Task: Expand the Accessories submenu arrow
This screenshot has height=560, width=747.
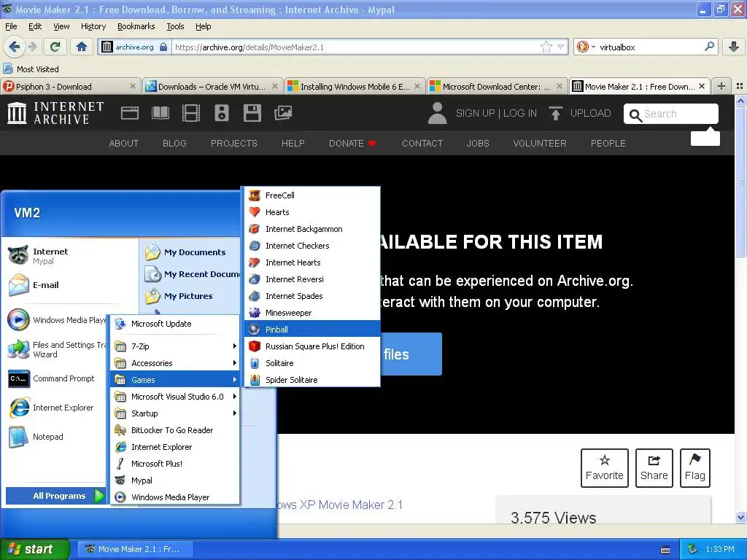Action: (x=234, y=363)
